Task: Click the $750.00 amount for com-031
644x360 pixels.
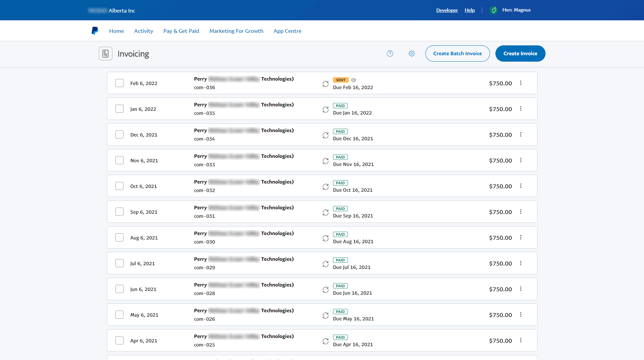Action: (500, 212)
